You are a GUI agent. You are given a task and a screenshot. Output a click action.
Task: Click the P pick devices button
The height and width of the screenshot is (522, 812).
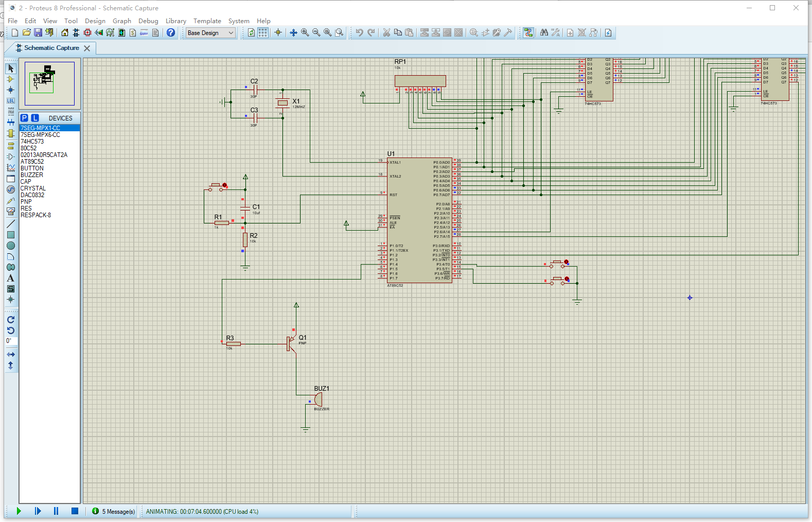point(24,118)
